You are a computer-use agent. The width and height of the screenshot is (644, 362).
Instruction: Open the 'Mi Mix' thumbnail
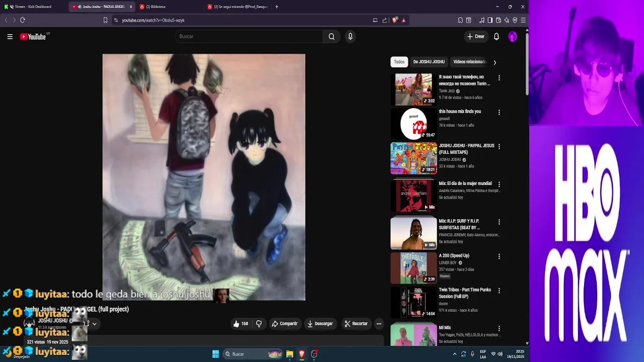click(x=414, y=335)
